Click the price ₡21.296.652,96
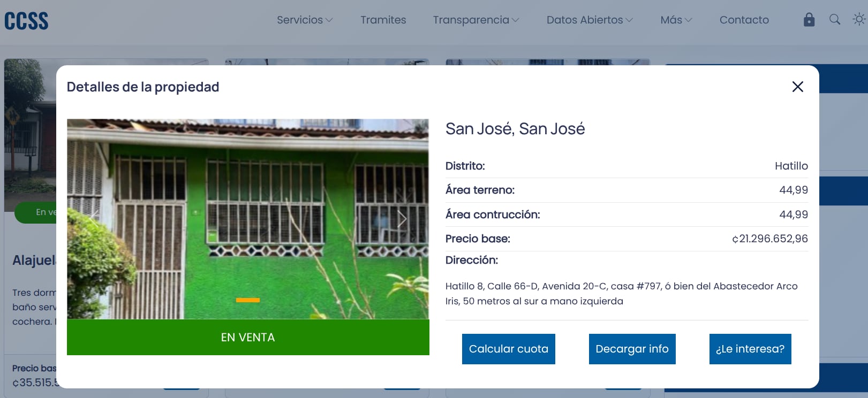 click(x=770, y=239)
